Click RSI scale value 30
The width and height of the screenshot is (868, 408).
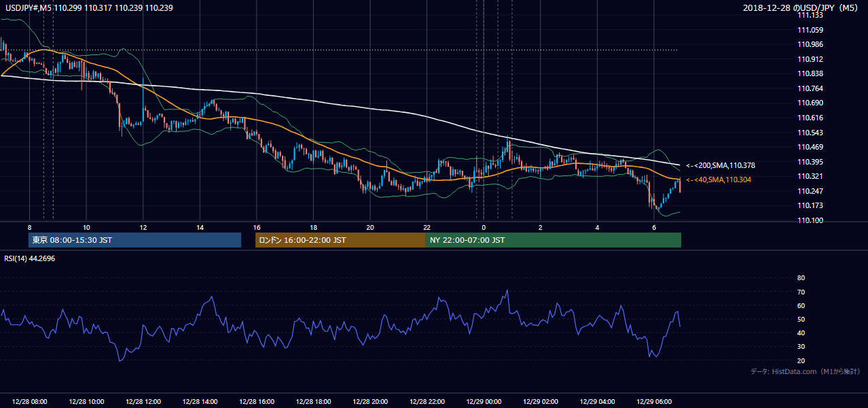coord(801,347)
